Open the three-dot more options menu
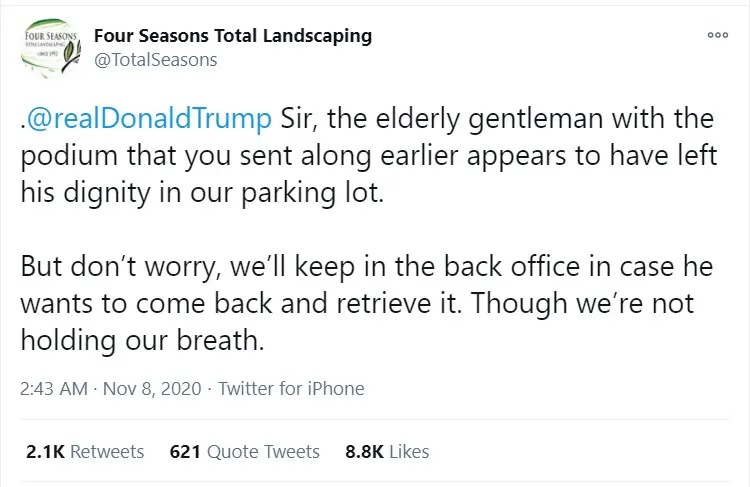Viewport: 750px width, 487px height. pyautogui.click(x=717, y=35)
